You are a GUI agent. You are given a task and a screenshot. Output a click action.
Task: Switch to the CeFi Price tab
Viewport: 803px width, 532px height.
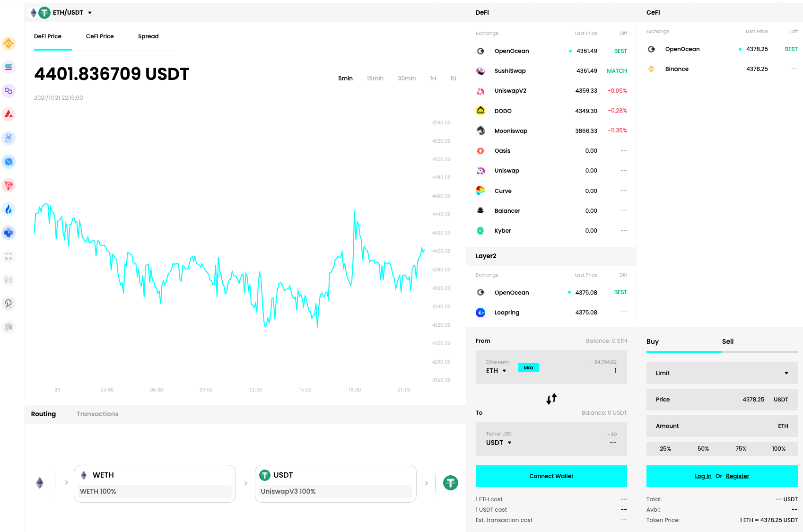tap(100, 36)
